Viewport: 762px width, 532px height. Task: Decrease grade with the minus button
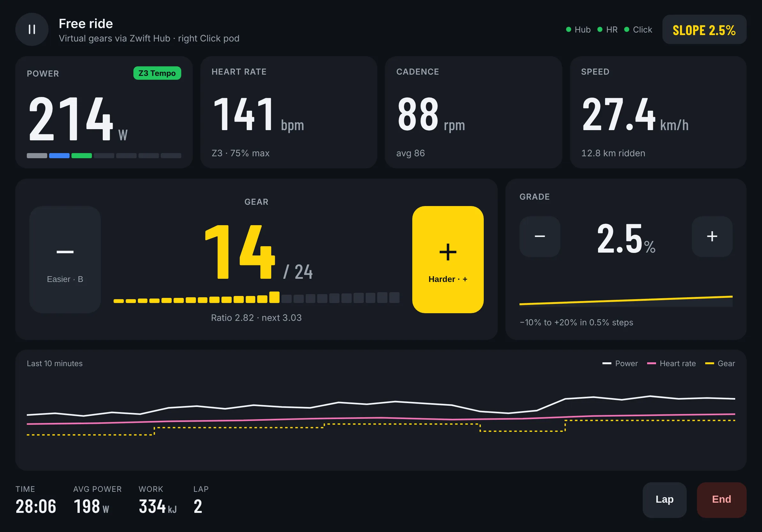[x=540, y=236]
